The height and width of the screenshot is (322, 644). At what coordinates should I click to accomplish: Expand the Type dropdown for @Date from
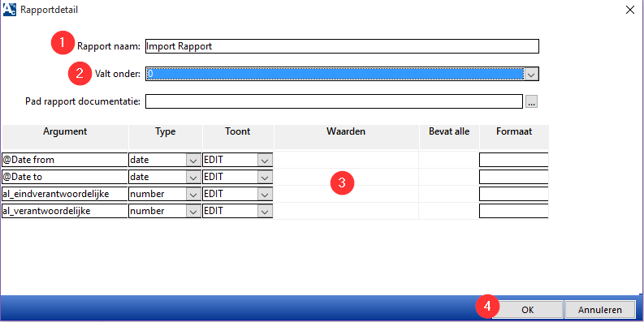coord(193,161)
